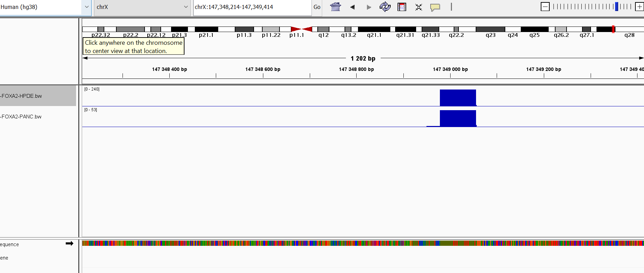Image resolution: width=644 pixels, height=273 pixels.
Task: Click the [0 - 240] data range label
Action: (92, 89)
